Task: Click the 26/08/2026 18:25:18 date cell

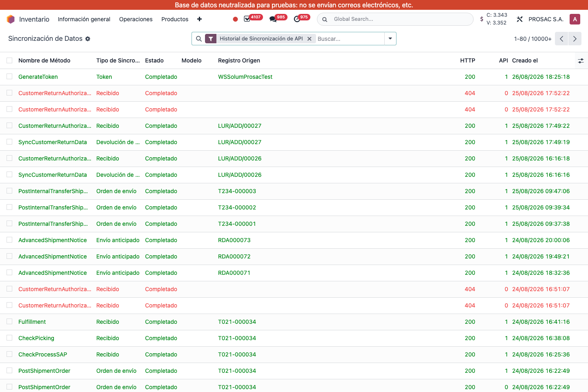Action: click(541, 77)
